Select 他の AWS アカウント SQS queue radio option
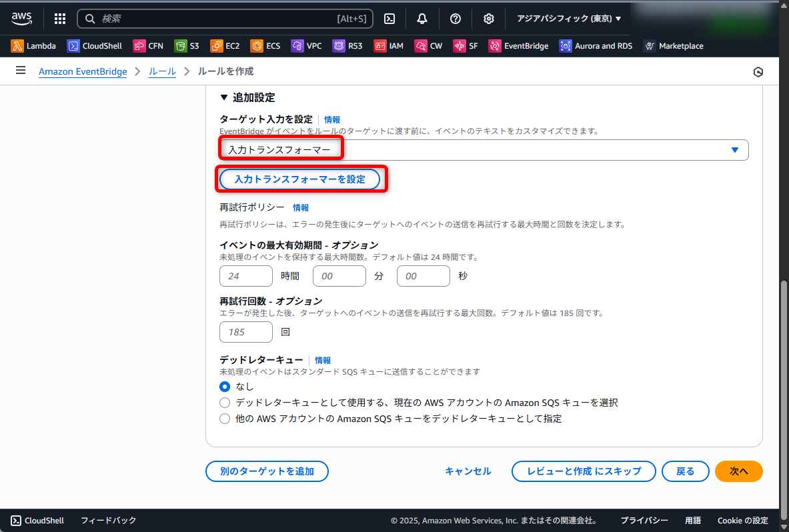Viewport: 789px width, 532px height. (x=225, y=419)
